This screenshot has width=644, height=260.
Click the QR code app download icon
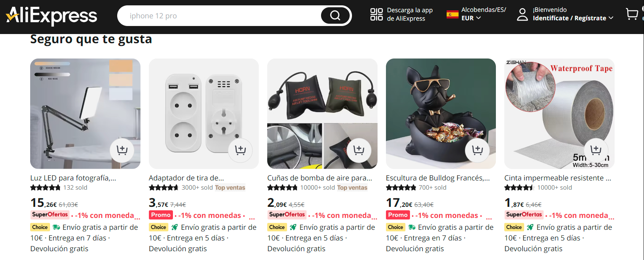[376, 14]
